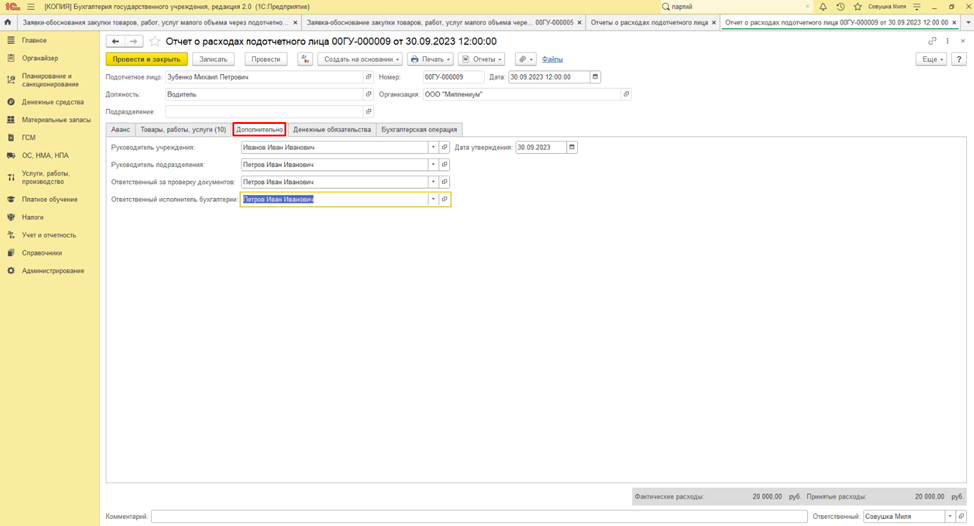Screen dimensions: 974x526
Task: Open the Дт/Кт postings icon button
Action: pos(304,60)
